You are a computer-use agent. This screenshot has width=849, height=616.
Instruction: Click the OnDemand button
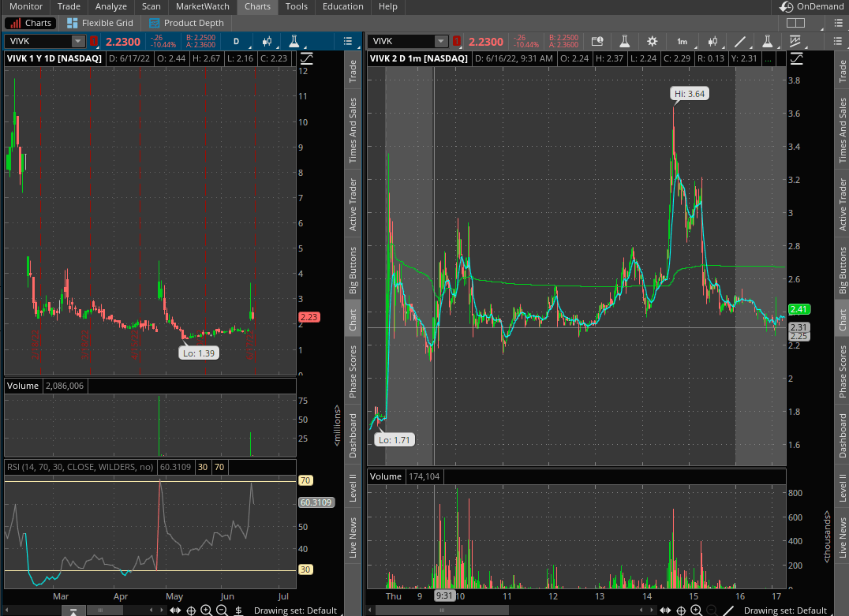tap(811, 6)
